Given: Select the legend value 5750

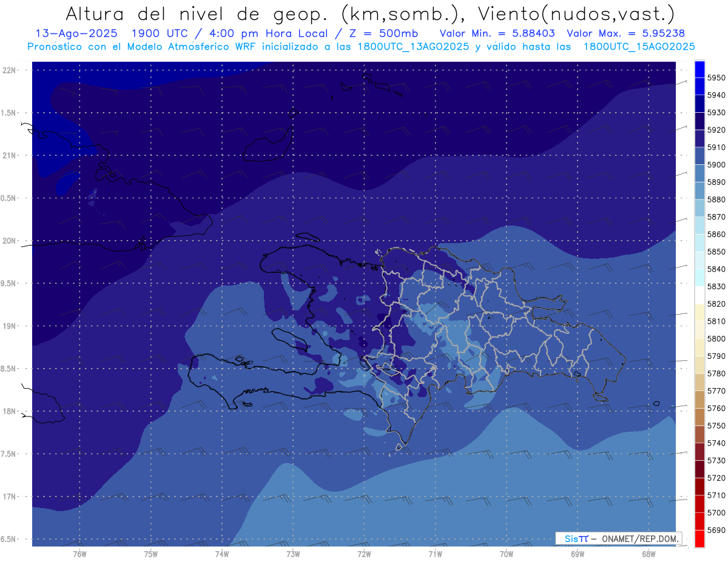Looking at the screenshot, I should 716,426.
